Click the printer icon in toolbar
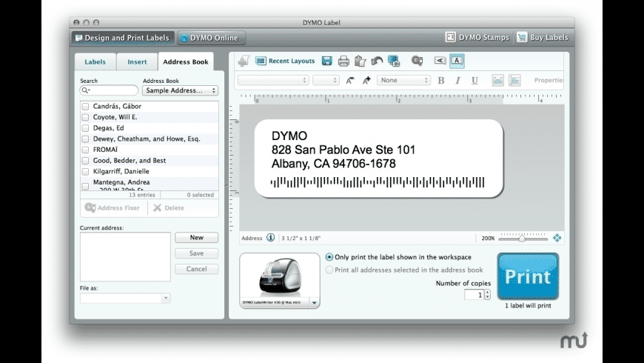The height and width of the screenshot is (363, 644). click(343, 61)
